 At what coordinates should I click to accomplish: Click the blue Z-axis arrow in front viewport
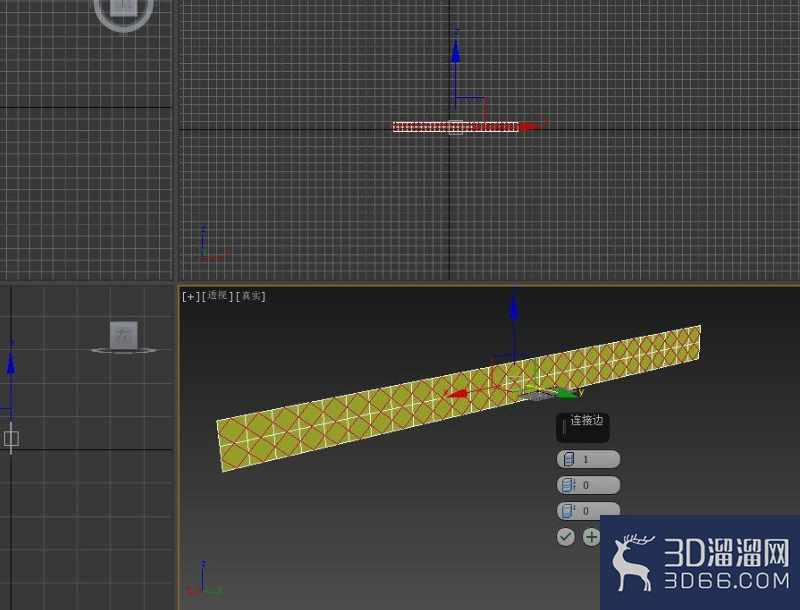[x=455, y=51]
